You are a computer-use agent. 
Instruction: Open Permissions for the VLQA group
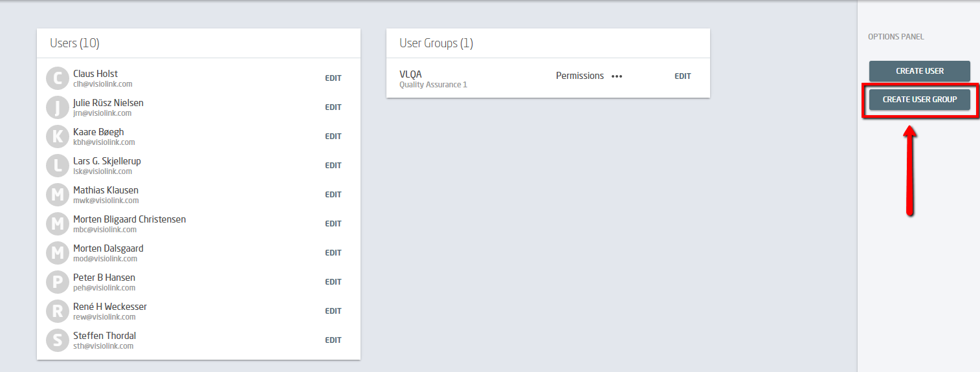pos(580,76)
